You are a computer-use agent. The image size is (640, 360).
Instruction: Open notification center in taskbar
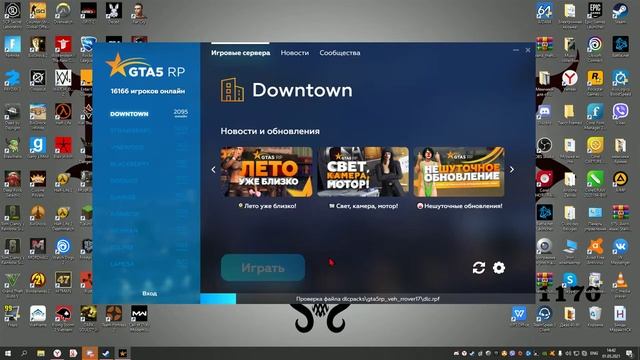(629, 353)
